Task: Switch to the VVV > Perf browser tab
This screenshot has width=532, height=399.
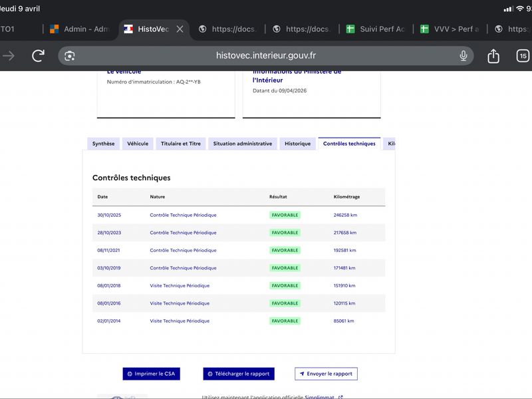Action: coord(450,29)
